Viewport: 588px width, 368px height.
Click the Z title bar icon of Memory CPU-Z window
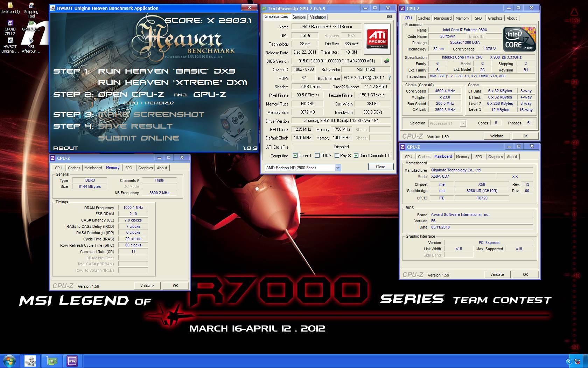[52, 158]
